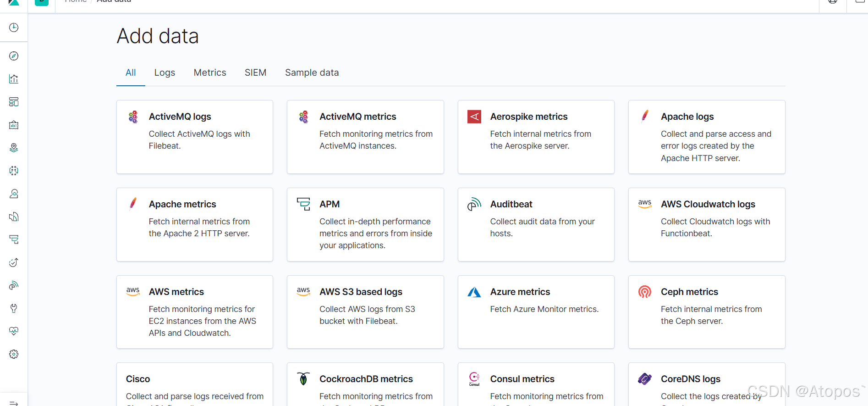Image resolution: width=868 pixels, height=406 pixels.
Task: Click the Ceph metrics red icon
Action: [x=645, y=292]
